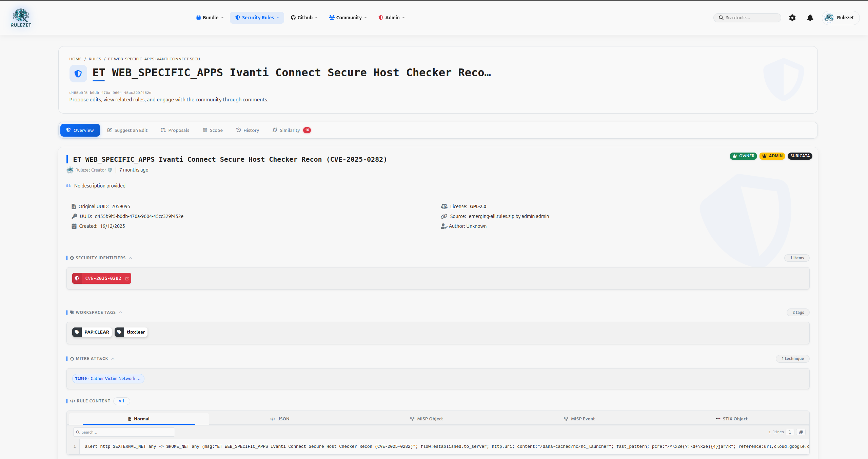Click the Original UUID file icon
868x459 pixels.
[x=74, y=206]
